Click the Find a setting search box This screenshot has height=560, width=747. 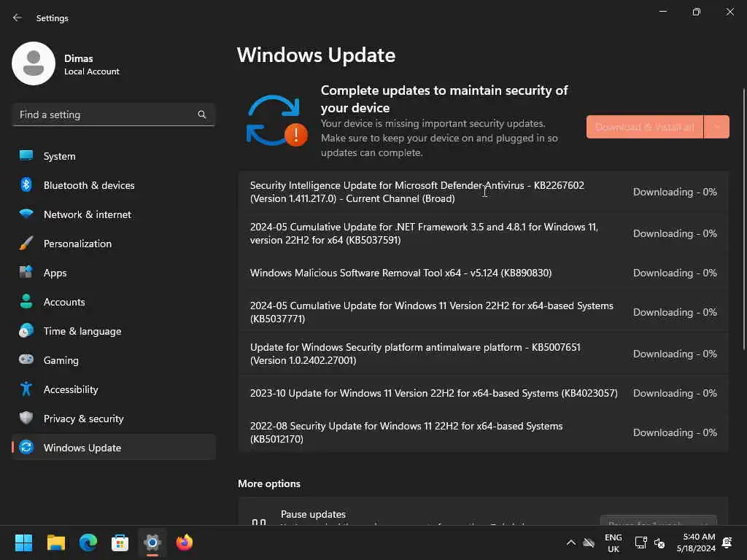[x=113, y=114]
